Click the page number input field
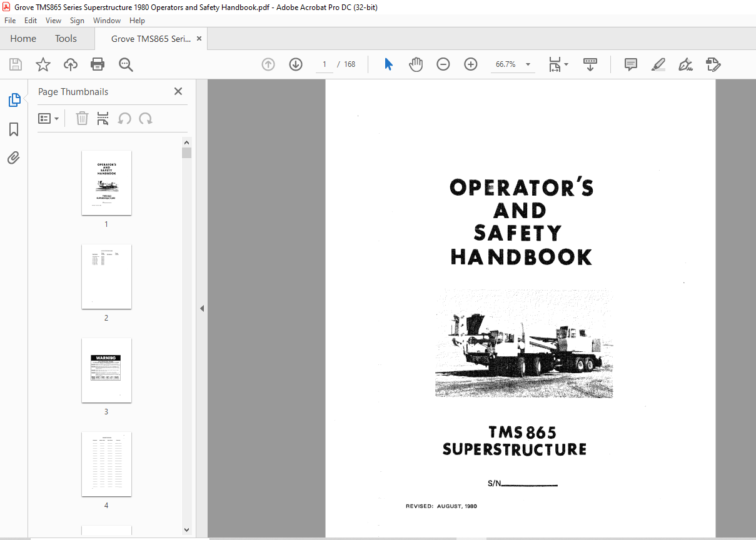 pos(325,64)
